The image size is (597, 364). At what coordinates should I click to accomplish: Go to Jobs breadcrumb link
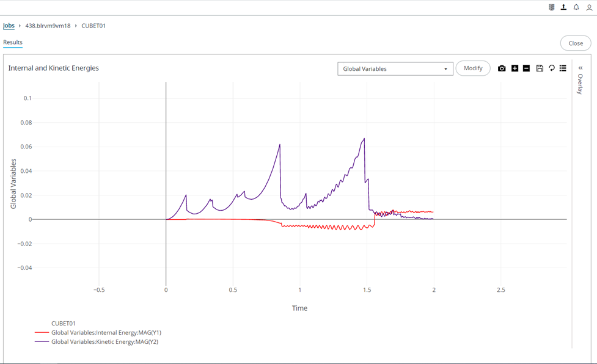(x=9, y=26)
